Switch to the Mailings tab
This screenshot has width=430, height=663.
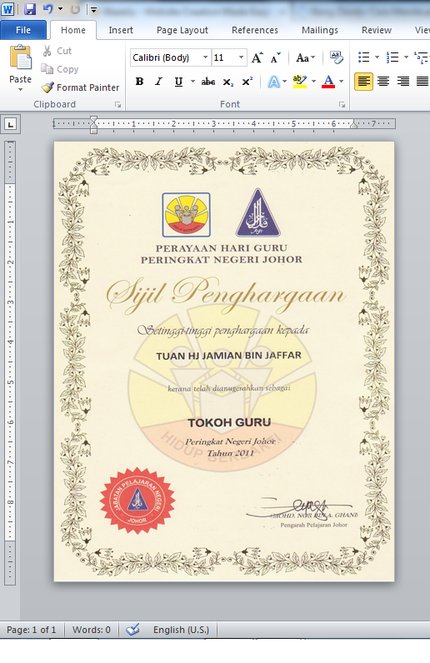coord(320,30)
